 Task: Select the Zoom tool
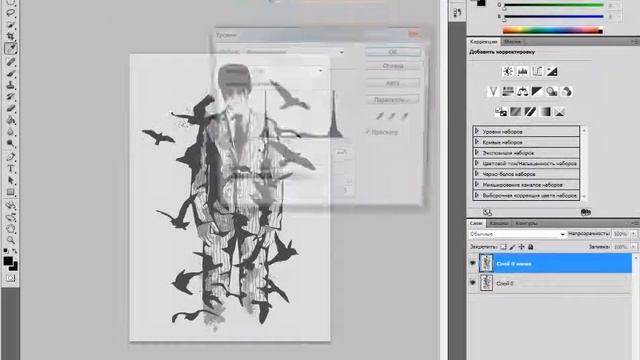(x=11, y=240)
